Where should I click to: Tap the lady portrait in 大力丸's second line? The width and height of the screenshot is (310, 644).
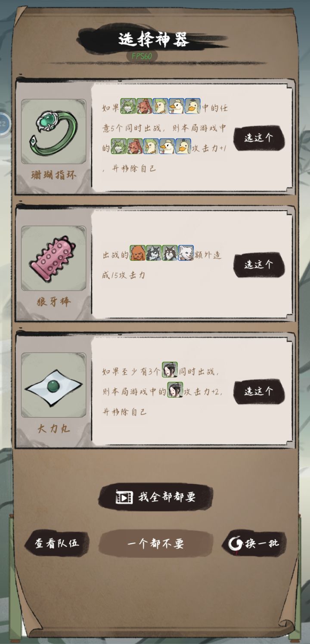175,390
